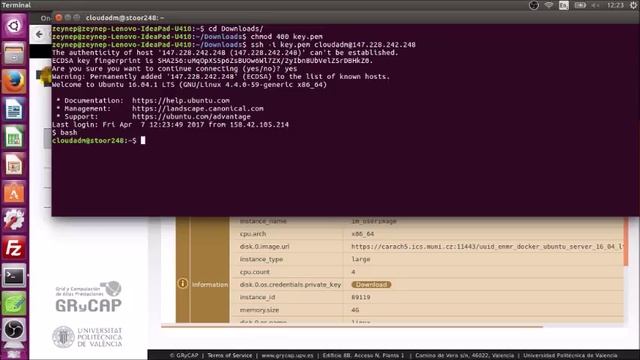This screenshot has height=360, width=640.
Task: Click the terminal prompt cloudadm@stoor248:~$
Action: 94,140
